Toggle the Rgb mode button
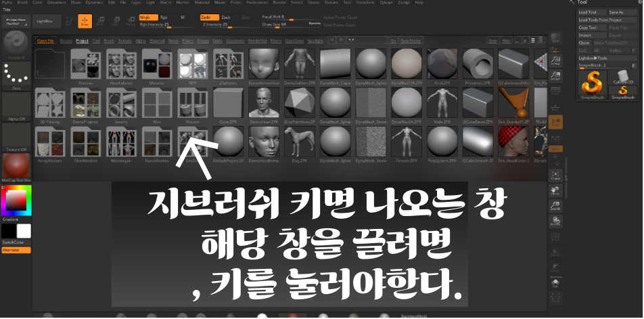 tap(168, 18)
